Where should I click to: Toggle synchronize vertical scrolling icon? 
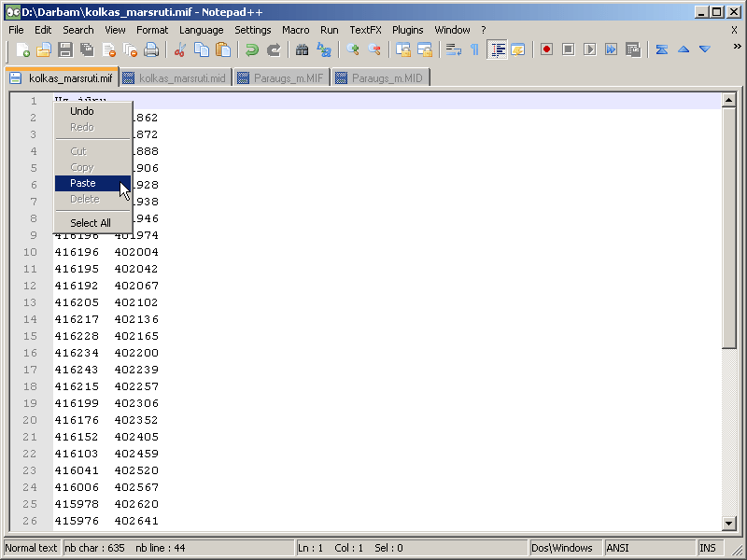(x=403, y=49)
